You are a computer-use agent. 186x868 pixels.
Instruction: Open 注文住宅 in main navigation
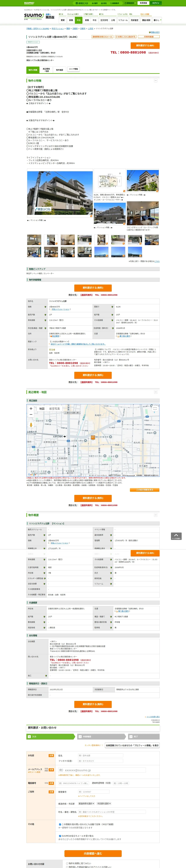[x=104, y=20]
